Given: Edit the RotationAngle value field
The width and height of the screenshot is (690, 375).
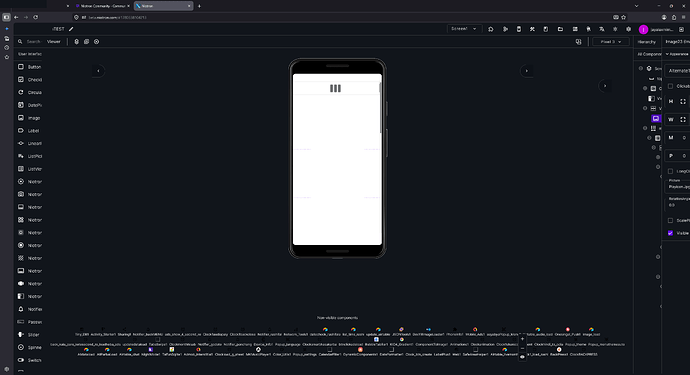Looking at the screenshot, I should [677, 204].
